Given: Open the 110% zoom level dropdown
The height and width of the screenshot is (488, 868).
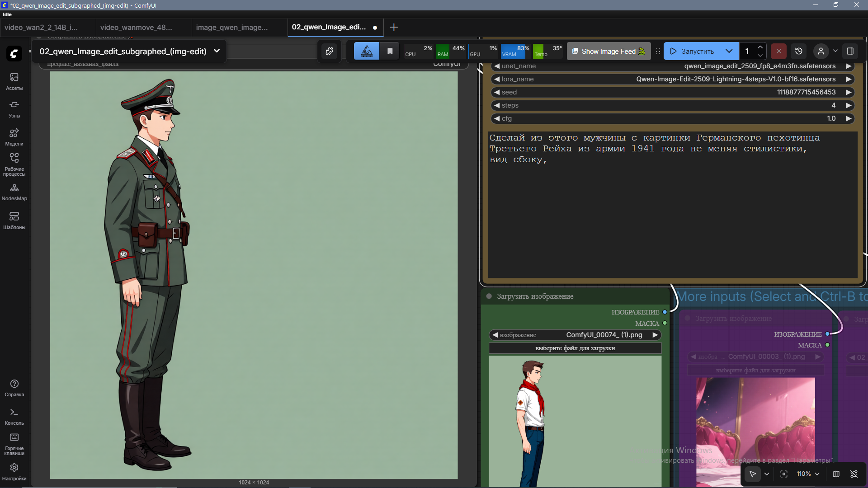Looking at the screenshot, I should click(x=808, y=474).
